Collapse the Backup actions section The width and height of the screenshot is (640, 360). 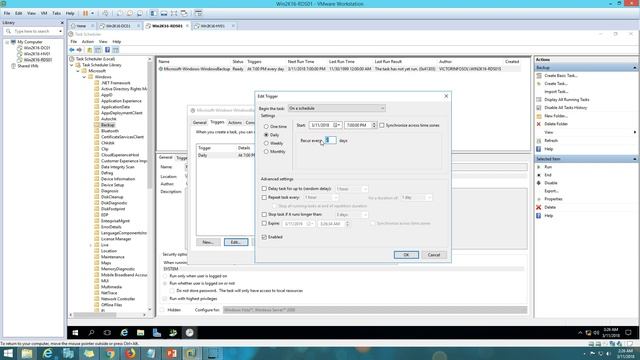(x=635, y=68)
